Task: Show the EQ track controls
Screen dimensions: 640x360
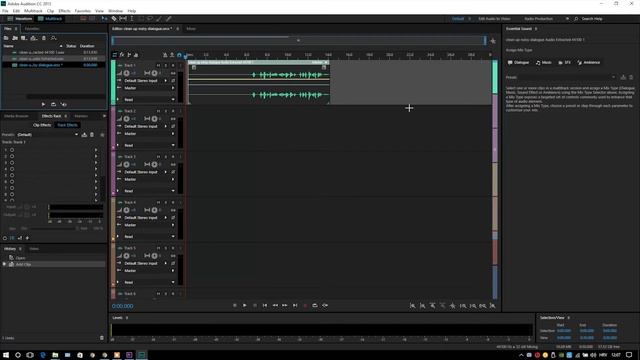Action: 136,55
